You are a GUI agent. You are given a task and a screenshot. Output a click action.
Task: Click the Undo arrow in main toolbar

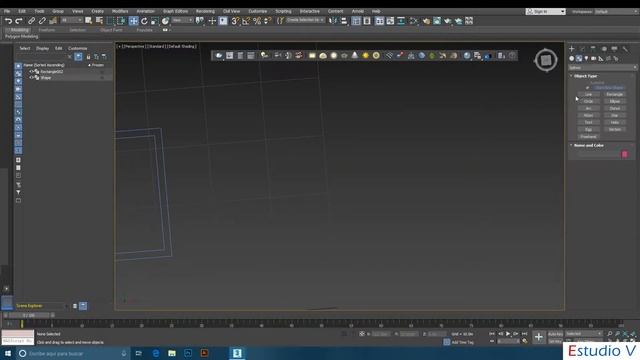click(x=8, y=21)
